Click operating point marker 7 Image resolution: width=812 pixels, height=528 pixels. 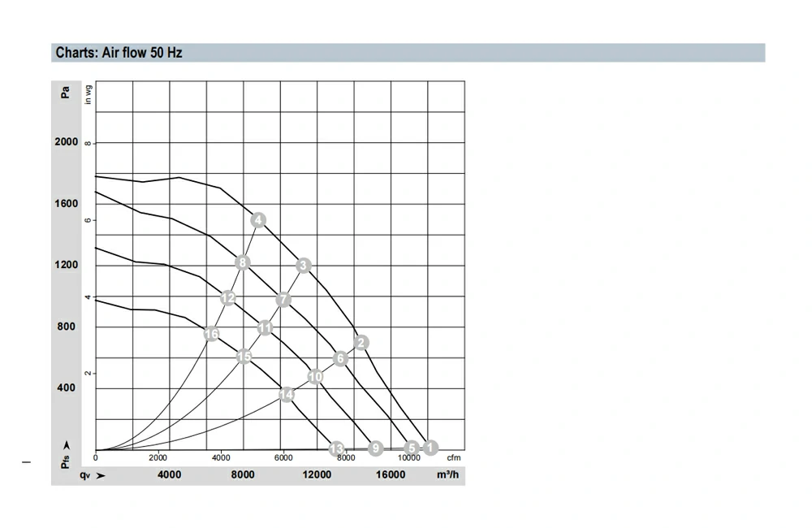(x=283, y=300)
